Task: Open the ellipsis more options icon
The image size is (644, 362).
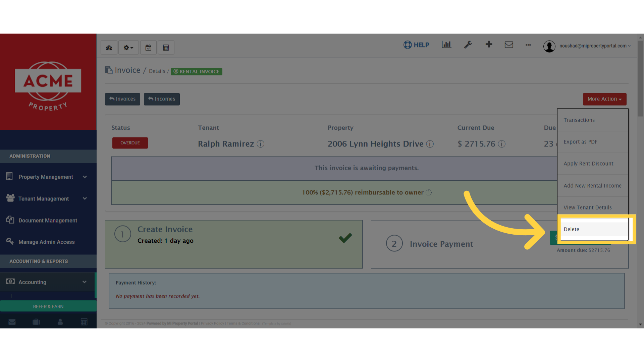Action: (x=528, y=45)
